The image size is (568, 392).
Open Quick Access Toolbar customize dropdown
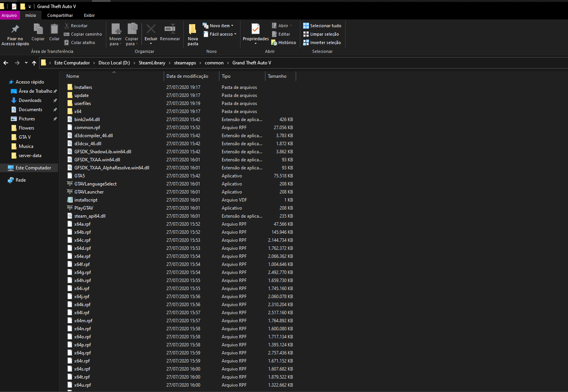point(30,7)
